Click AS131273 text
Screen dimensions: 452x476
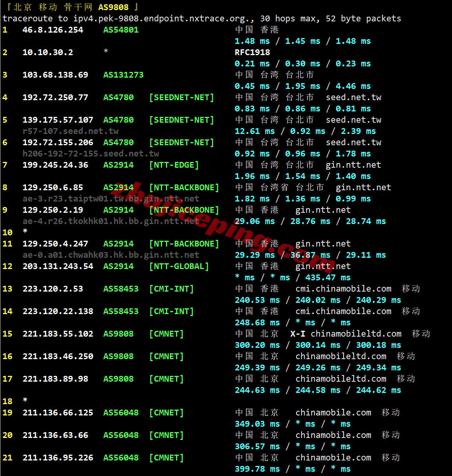click(x=123, y=75)
